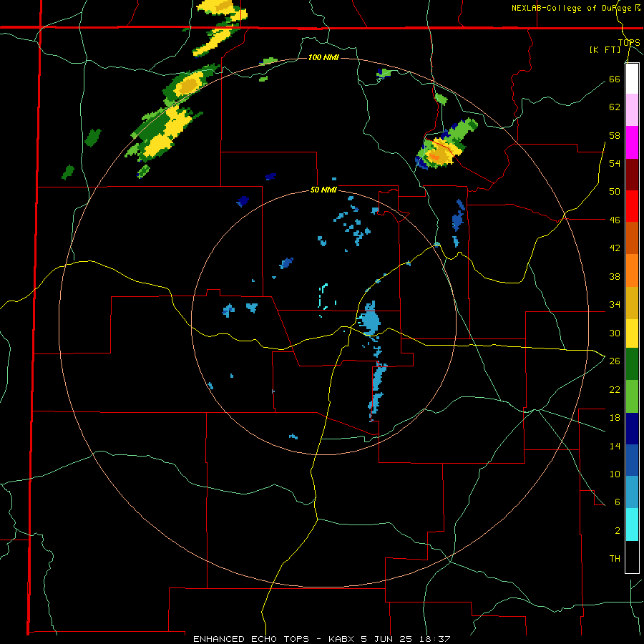Click the orange-cored storm cell in the northeast
The image size is (644, 644).
(439, 155)
